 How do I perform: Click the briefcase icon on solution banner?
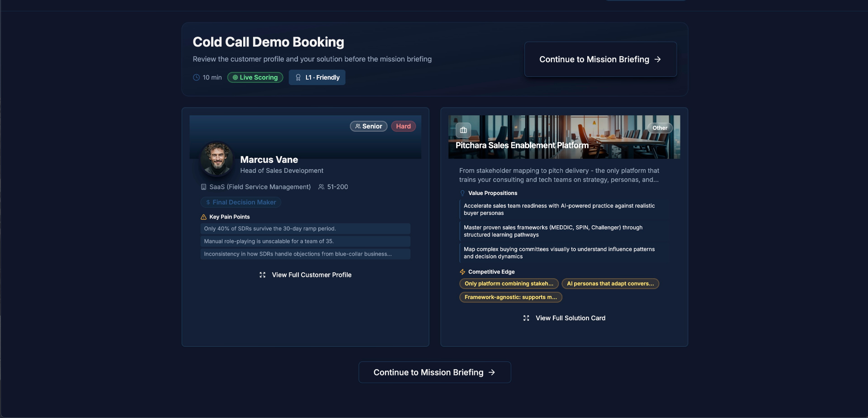pyautogui.click(x=463, y=130)
